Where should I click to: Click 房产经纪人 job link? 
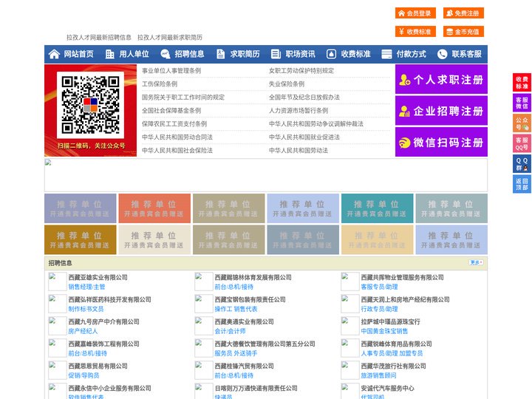point(83,331)
